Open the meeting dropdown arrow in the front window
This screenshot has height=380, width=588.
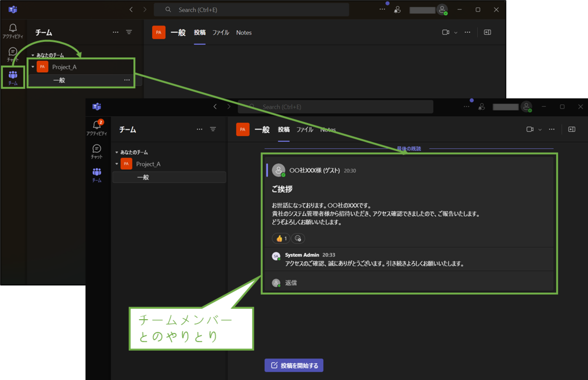[x=540, y=129]
